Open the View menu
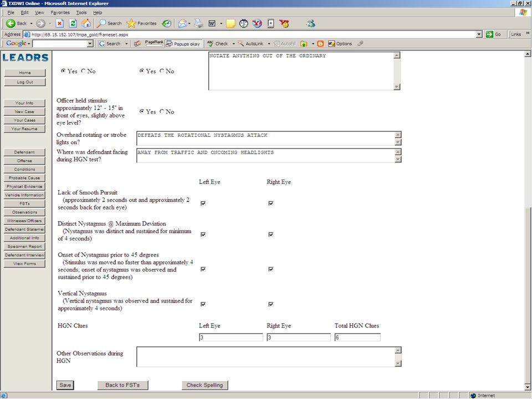 pyautogui.click(x=40, y=13)
